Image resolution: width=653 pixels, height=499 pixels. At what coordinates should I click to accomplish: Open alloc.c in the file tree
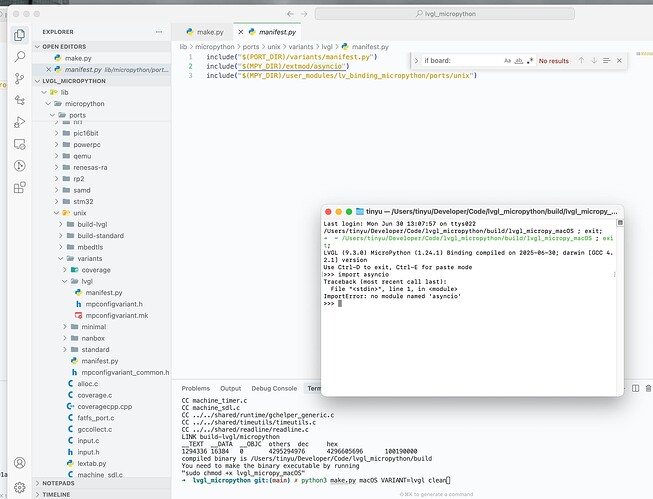tap(102, 384)
